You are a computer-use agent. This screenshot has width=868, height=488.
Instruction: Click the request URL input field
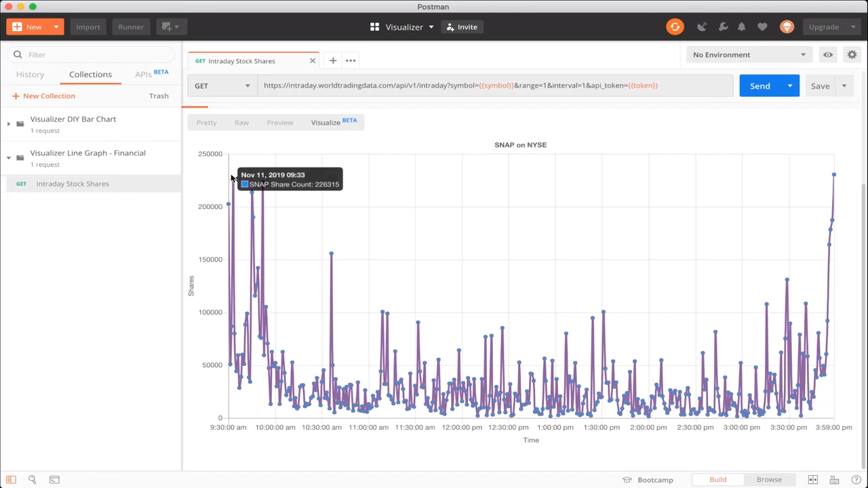click(x=495, y=86)
